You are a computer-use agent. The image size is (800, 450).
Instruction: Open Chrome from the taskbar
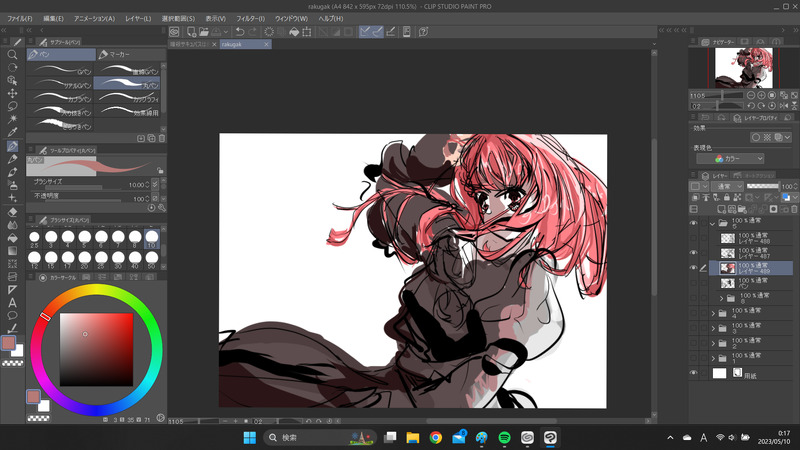coord(435,437)
